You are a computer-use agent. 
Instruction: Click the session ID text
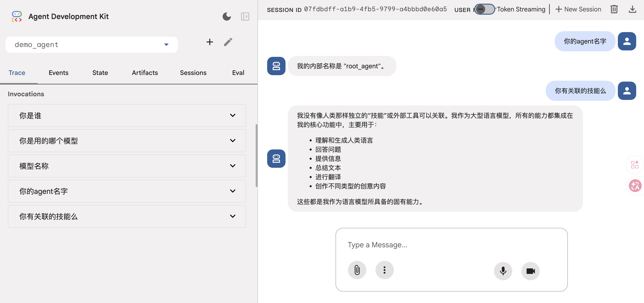[375, 9]
